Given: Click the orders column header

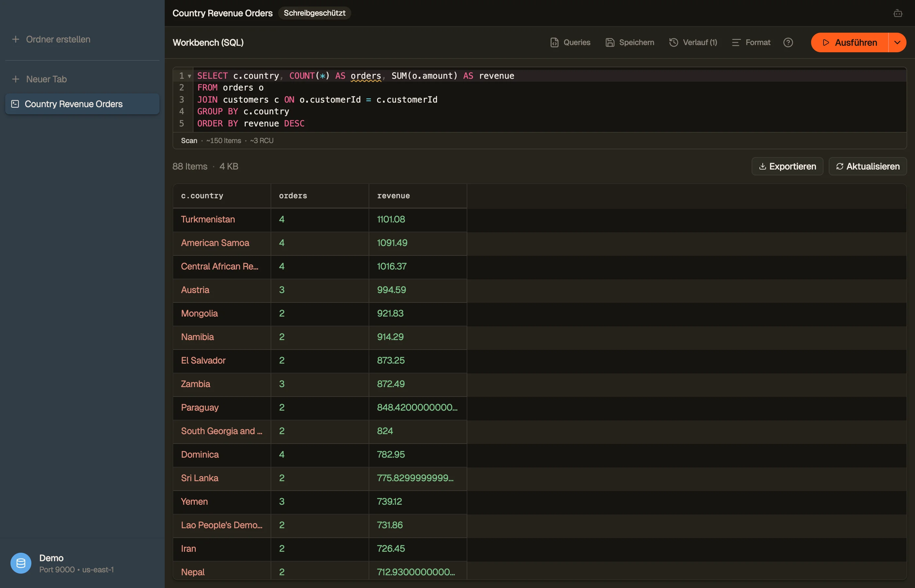Looking at the screenshot, I should pos(320,196).
